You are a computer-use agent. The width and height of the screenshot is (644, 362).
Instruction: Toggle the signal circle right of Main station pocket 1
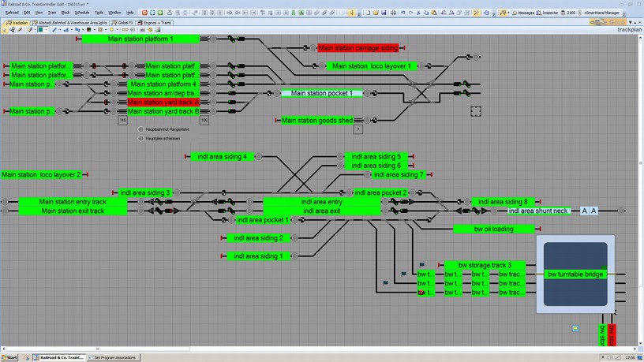pyautogui.click(x=367, y=93)
